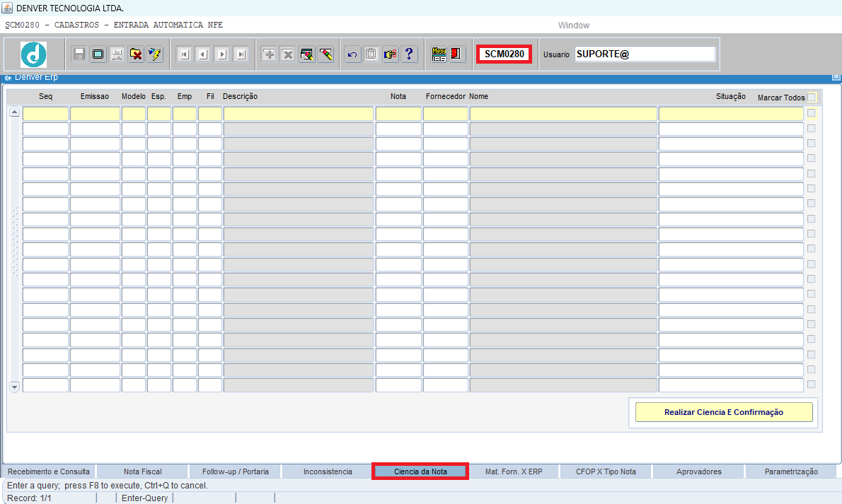
Task: Switch to the Inconsistencia tab
Action: [x=328, y=471]
